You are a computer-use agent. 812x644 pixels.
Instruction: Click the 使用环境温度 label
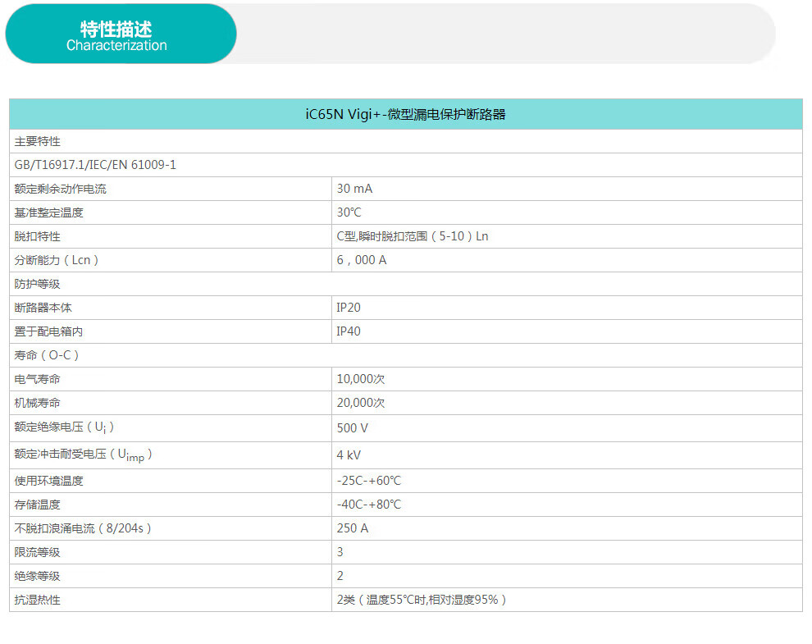[x=48, y=481]
